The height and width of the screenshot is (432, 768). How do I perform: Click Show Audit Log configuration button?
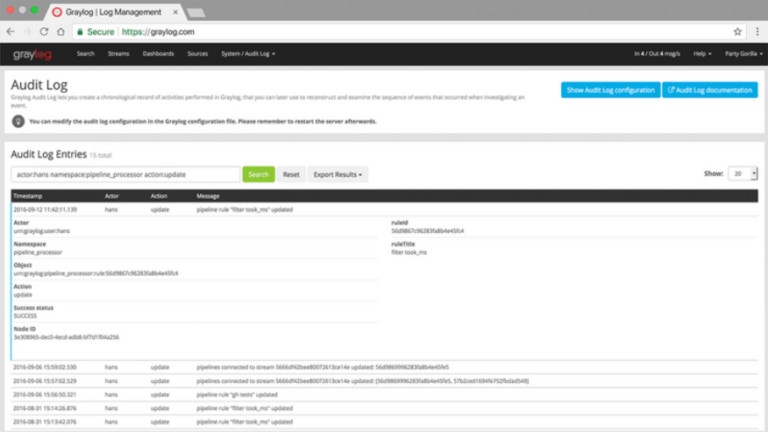tap(609, 90)
